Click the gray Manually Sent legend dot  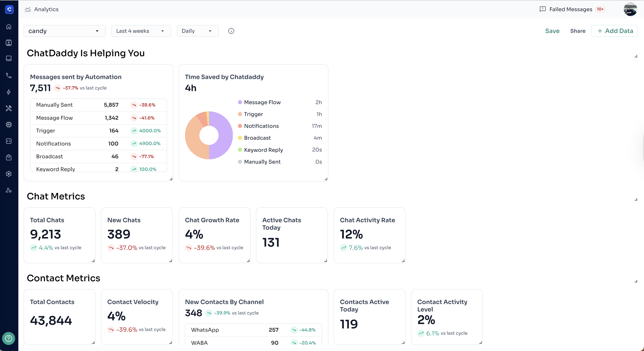pyautogui.click(x=240, y=162)
